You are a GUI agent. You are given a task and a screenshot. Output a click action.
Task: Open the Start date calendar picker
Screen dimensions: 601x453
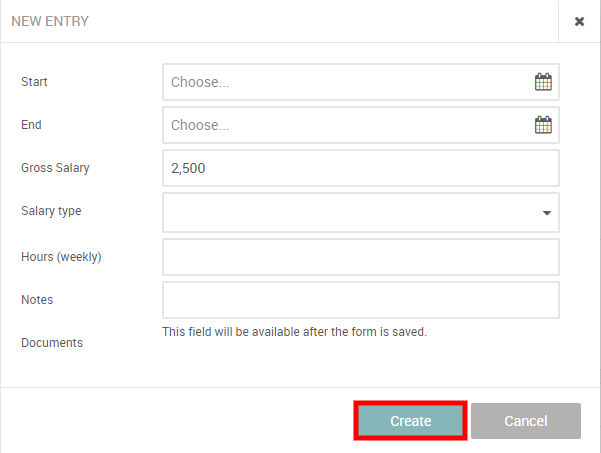pyautogui.click(x=543, y=83)
